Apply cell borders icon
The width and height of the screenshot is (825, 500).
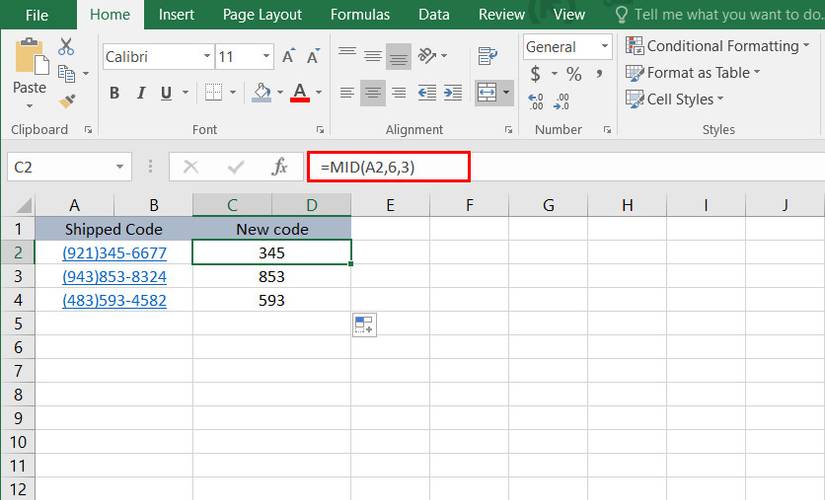pos(213,93)
